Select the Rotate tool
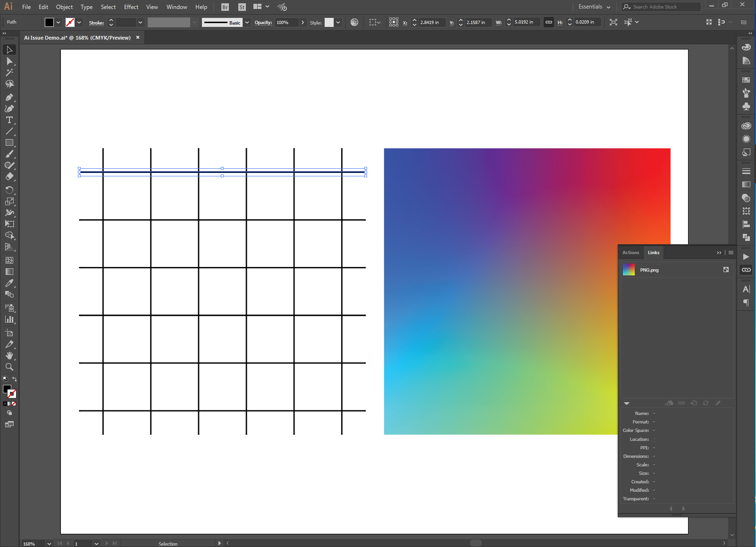 9,190
